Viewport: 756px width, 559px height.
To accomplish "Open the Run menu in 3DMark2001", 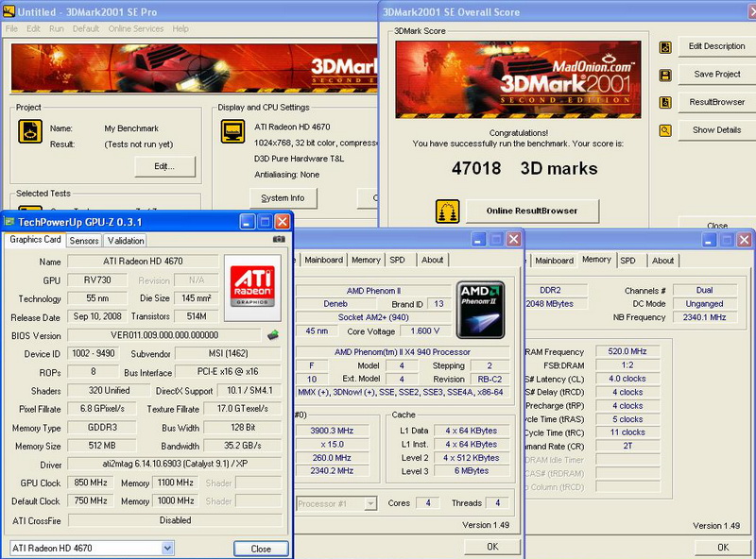I will coord(57,28).
